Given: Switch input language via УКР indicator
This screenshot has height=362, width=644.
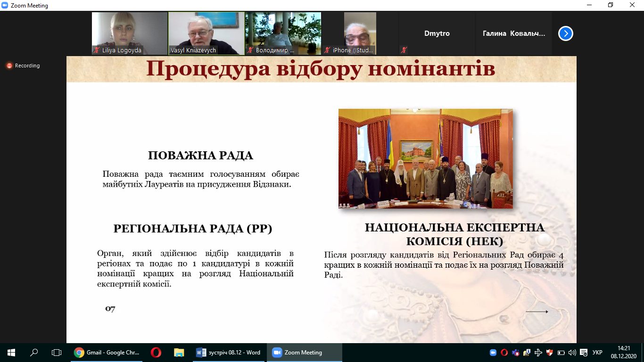Looking at the screenshot, I should pyautogui.click(x=597, y=353).
